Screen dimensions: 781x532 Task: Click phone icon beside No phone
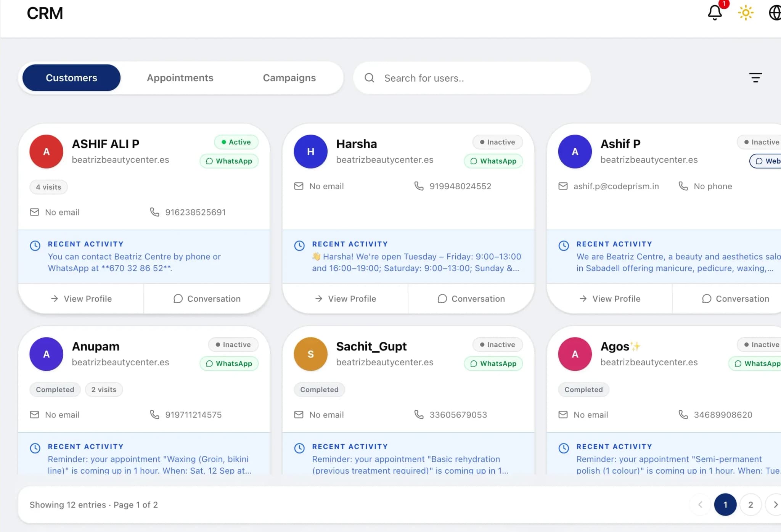coord(683,186)
